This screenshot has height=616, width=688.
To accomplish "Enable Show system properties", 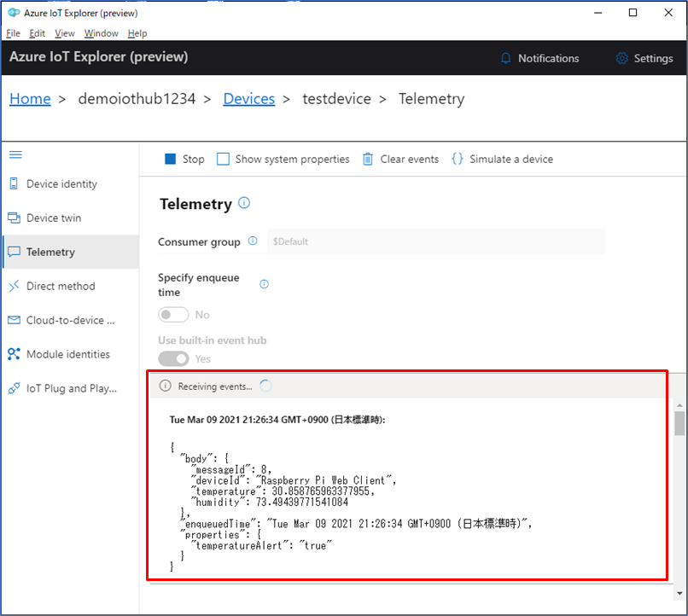I will tap(222, 159).
